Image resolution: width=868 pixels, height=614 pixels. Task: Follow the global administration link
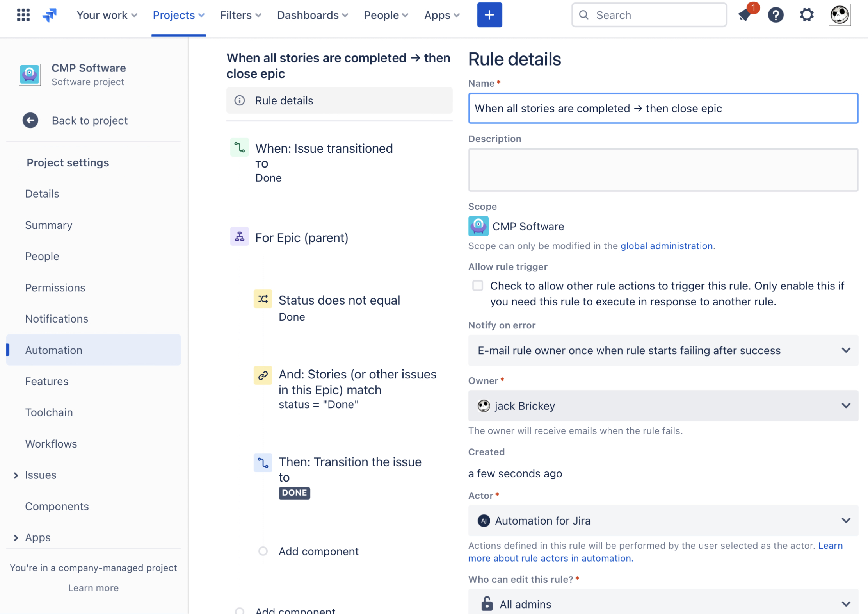pos(666,246)
